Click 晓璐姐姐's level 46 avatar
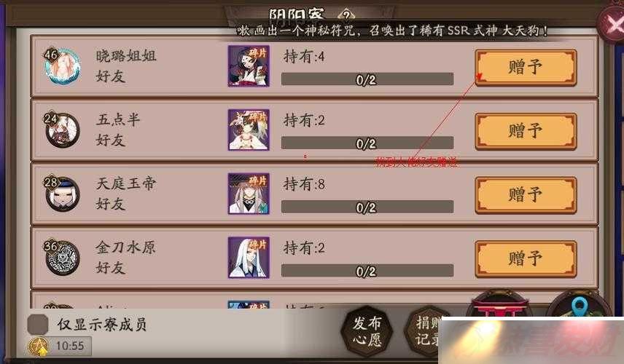Screen dimensions: 624x364 coord(62,66)
